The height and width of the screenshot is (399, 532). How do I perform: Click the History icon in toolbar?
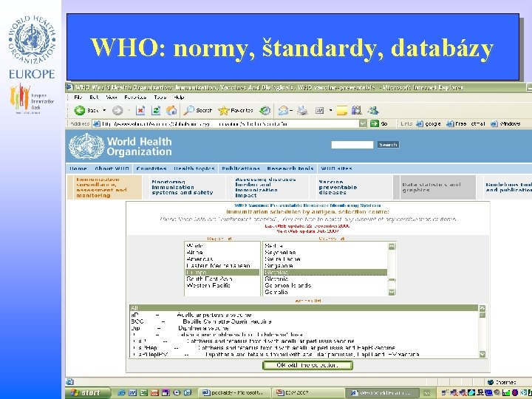coord(265,110)
